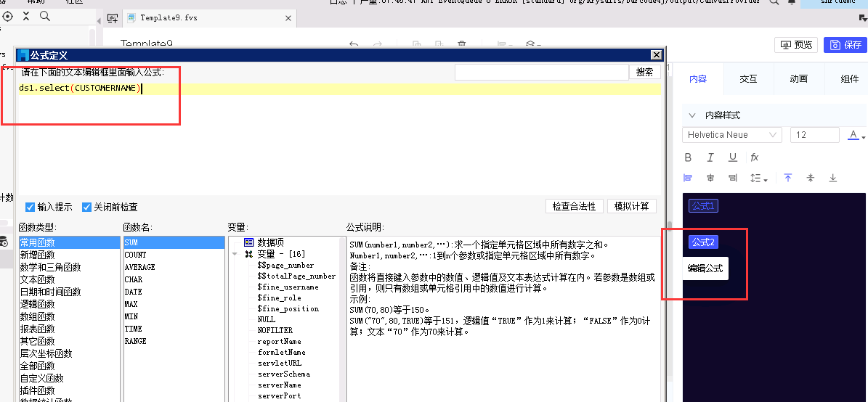Click the search magnifier in left panel toolbar
Viewport: 868px width, 402px height.
coord(45,17)
